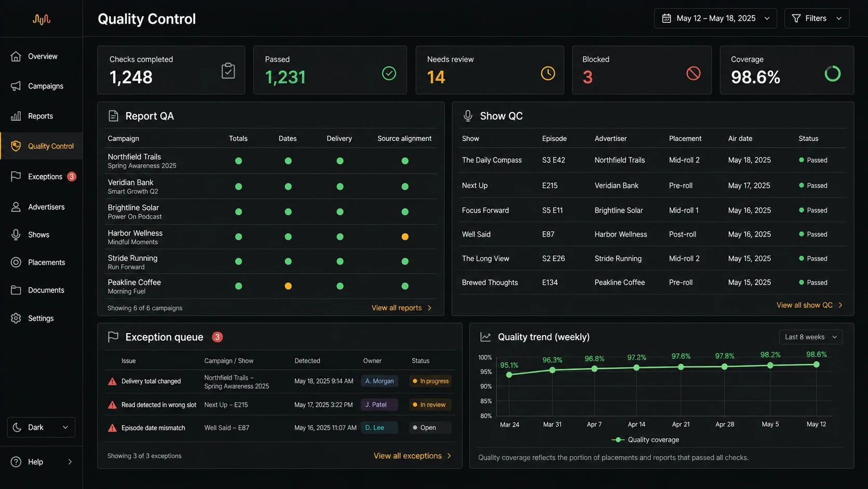The width and height of the screenshot is (868, 489).
Task: Click the Exceptions flag icon in sidebar
Action: tap(16, 177)
